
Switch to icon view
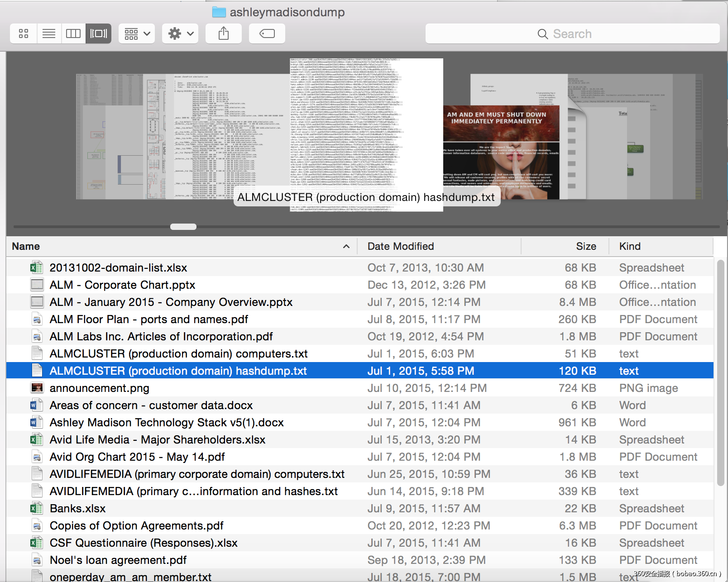(x=24, y=33)
